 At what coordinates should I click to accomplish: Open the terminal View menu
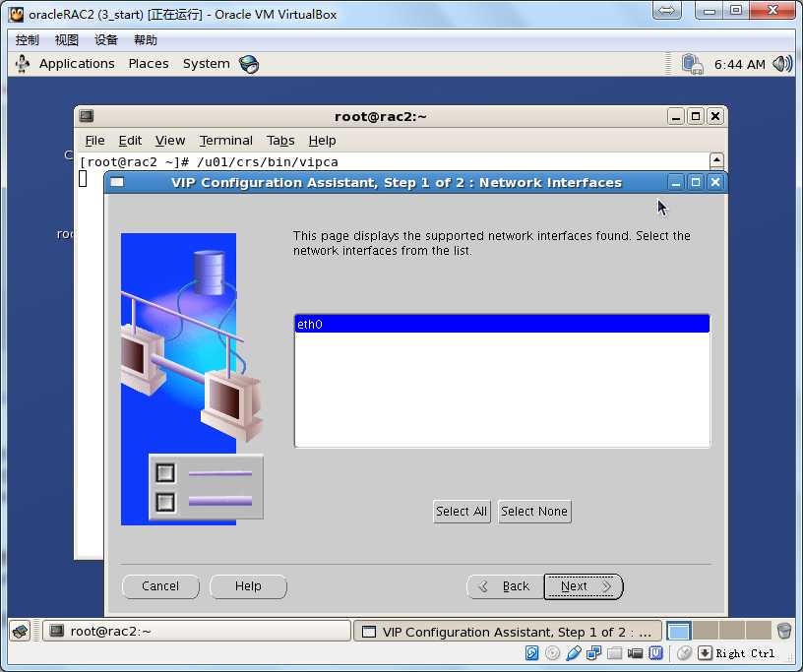coord(170,141)
